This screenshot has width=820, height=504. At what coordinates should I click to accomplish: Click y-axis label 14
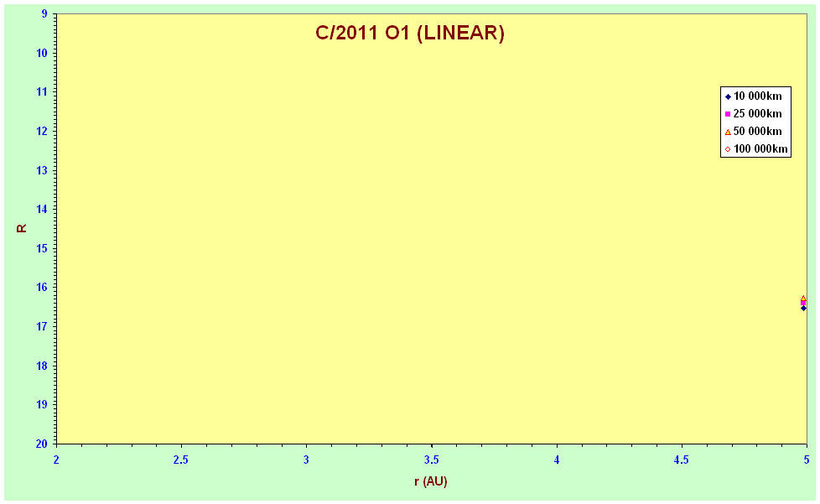click(x=42, y=209)
